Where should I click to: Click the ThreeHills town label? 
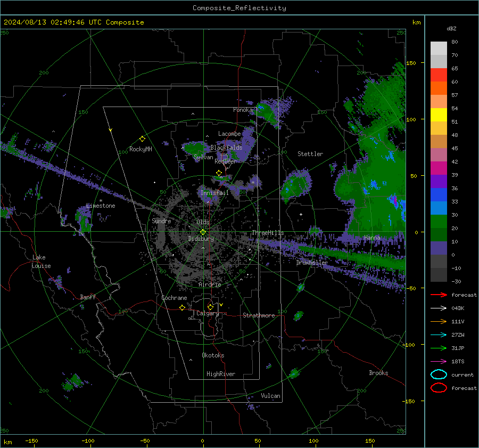point(268,233)
